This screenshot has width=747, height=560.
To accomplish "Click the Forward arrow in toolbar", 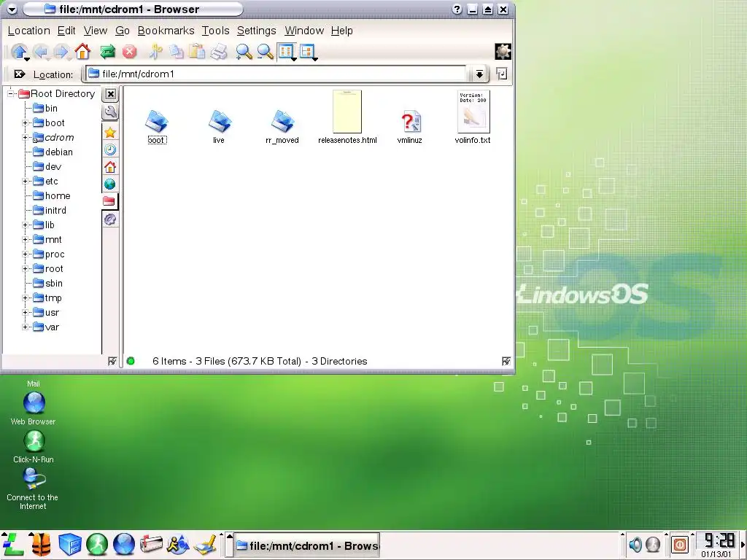I will tap(61, 52).
